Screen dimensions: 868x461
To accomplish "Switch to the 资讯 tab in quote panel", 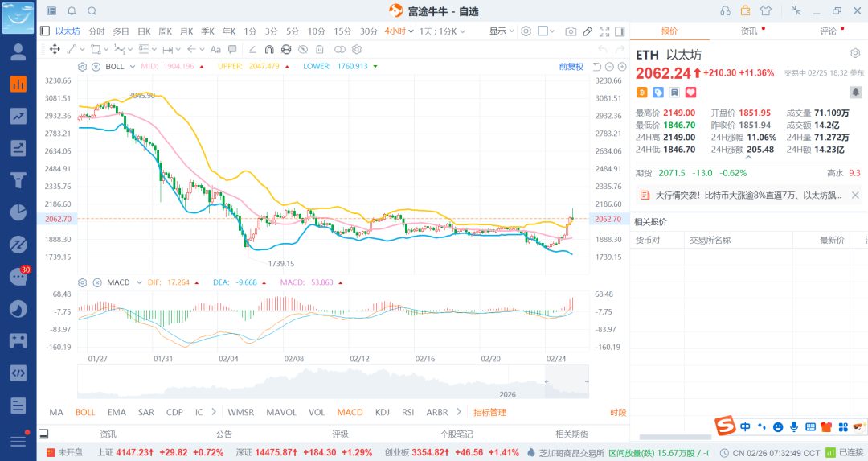I will click(x=748, y=31).
